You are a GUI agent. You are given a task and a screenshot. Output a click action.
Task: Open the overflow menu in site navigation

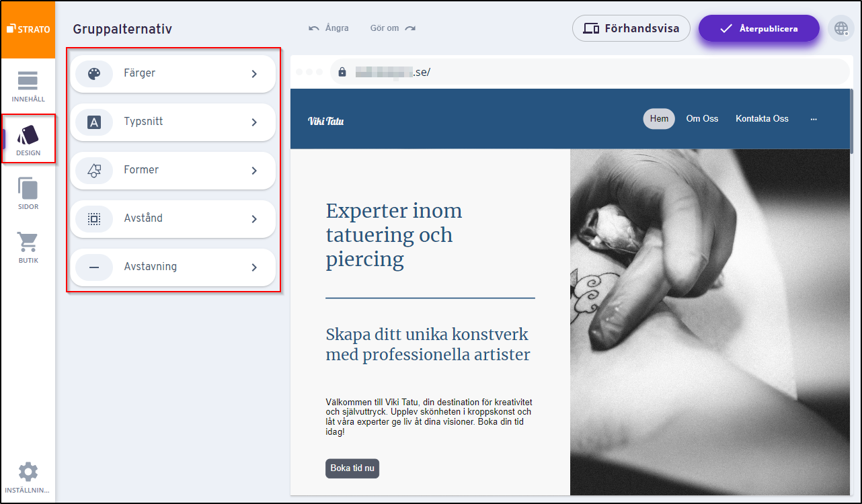click(x=814, y=118)
